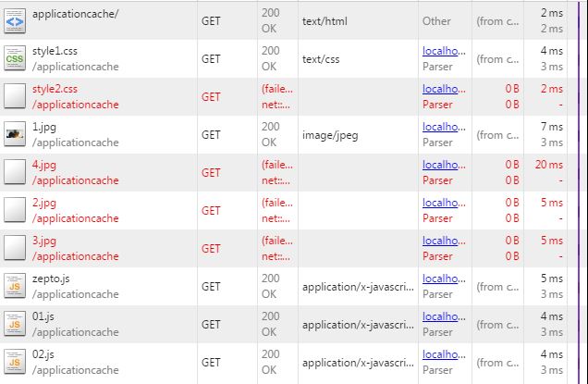Click the JS file icon for 02.js

tap(15, 362)
